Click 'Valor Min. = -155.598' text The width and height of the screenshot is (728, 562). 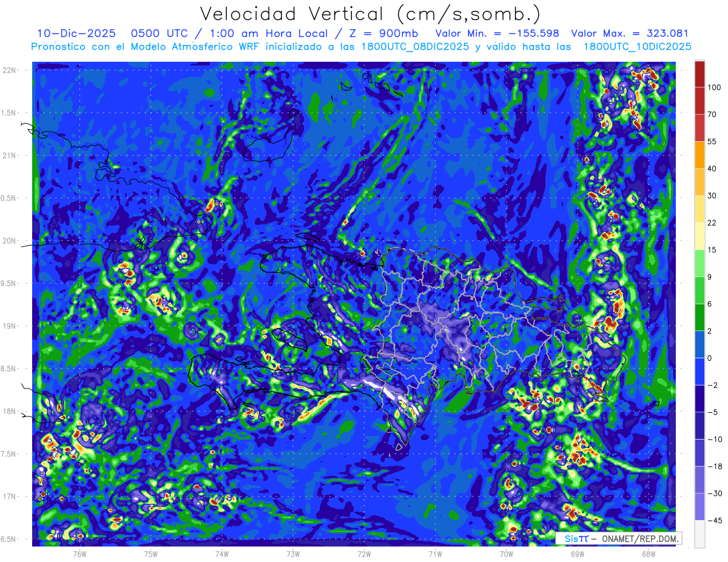click(498, 33)
